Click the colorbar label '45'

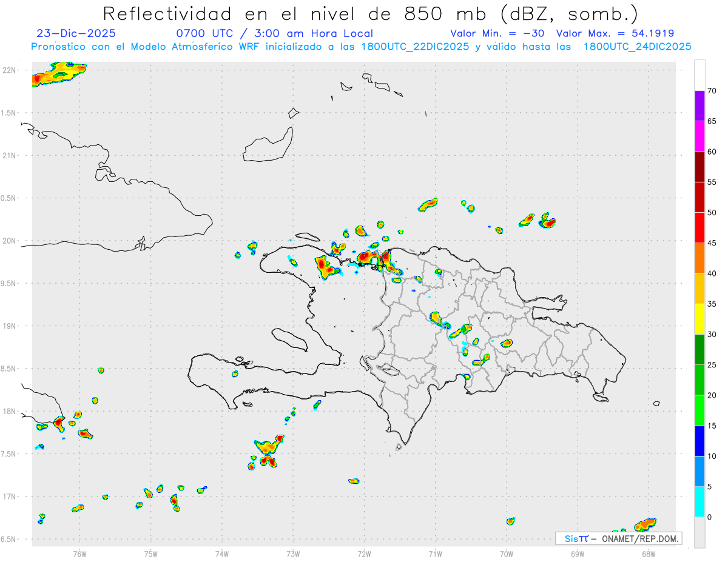(x=712, y=243)
